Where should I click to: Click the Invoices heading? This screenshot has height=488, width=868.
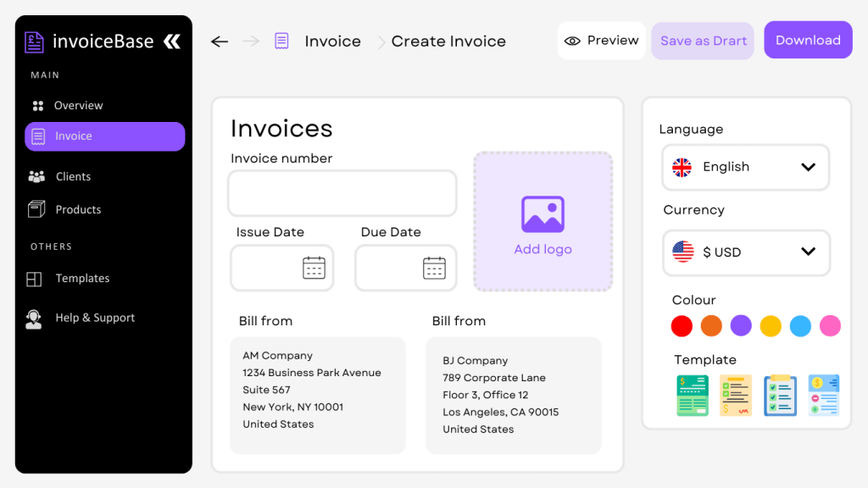point(281,129)
